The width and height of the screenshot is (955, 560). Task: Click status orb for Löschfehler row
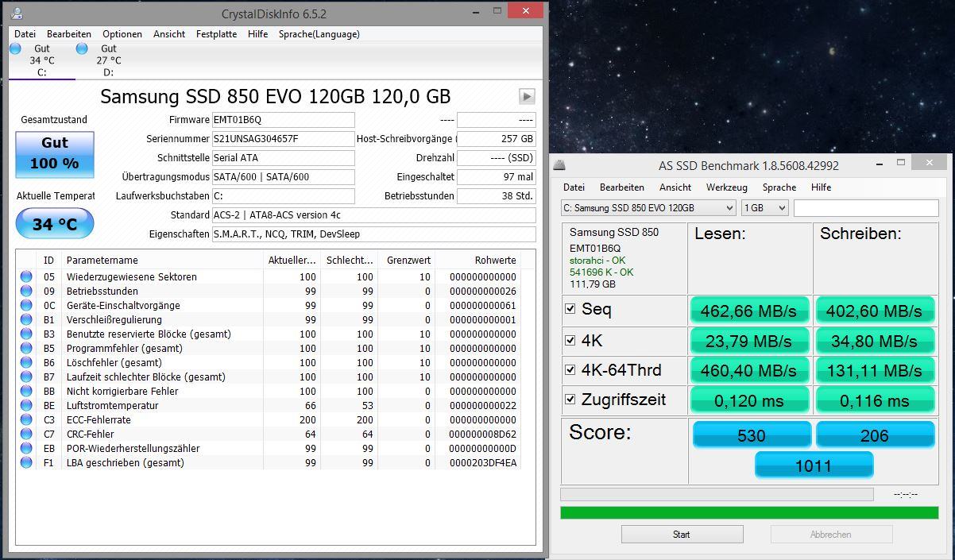tap(26, 362)
